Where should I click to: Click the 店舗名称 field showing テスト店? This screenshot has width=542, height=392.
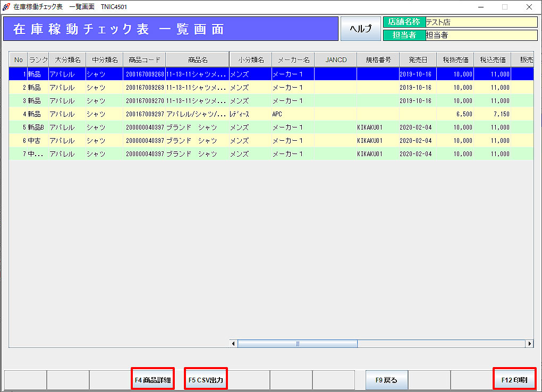(481, 22)
